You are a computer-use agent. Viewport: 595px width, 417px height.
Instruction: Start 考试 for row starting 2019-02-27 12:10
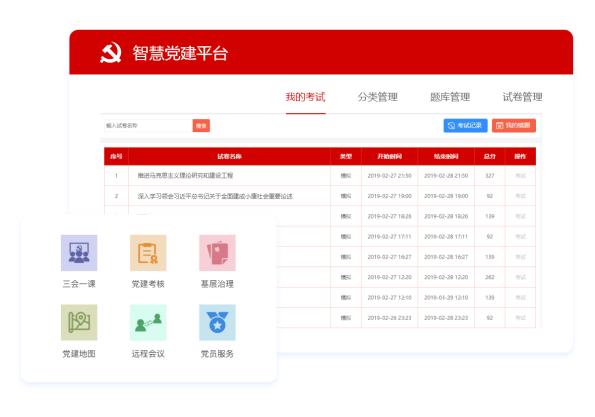pos(520,297)
